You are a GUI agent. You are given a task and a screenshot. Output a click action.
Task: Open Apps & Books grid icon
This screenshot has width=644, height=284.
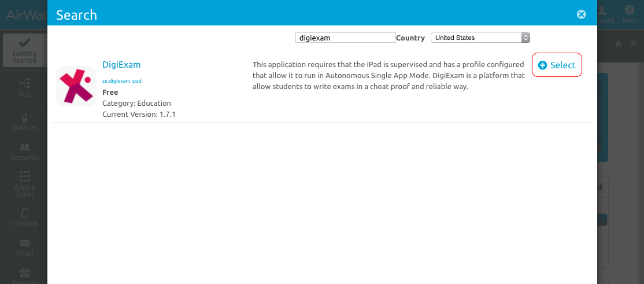click(x=25, y=177)
